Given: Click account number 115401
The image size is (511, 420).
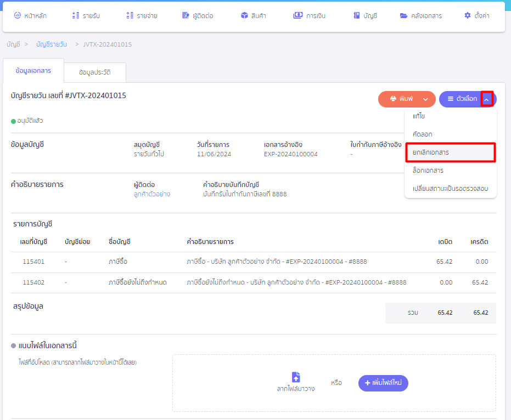Looking at the screenshot, I should click(33, 262).
